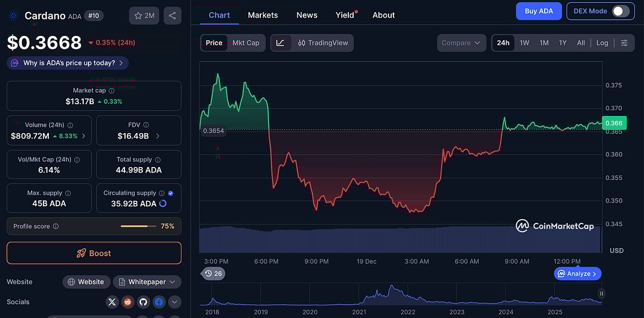
Task: Open Cardano's Reddit social icon
Action: point(128,302)
